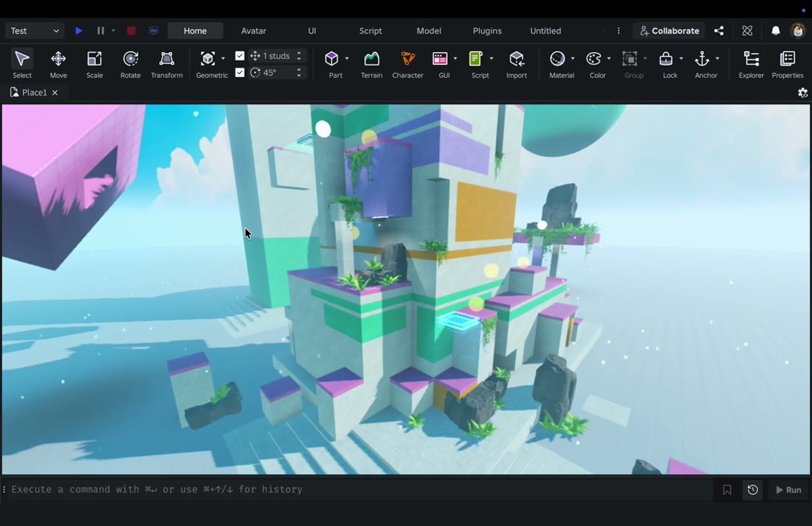Viewport: 812px width, 526px height.
Task: Click the Lock tool
Action: pos(666,59)
